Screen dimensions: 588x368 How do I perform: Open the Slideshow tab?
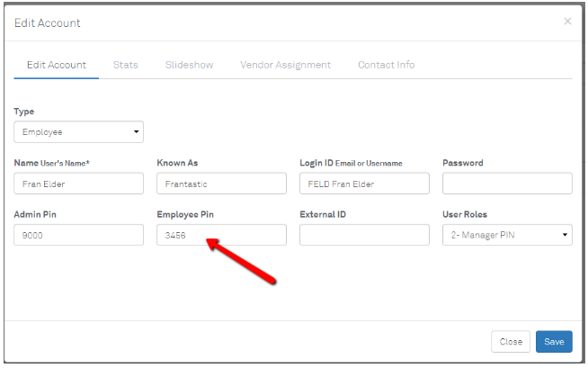click(189, 65)
